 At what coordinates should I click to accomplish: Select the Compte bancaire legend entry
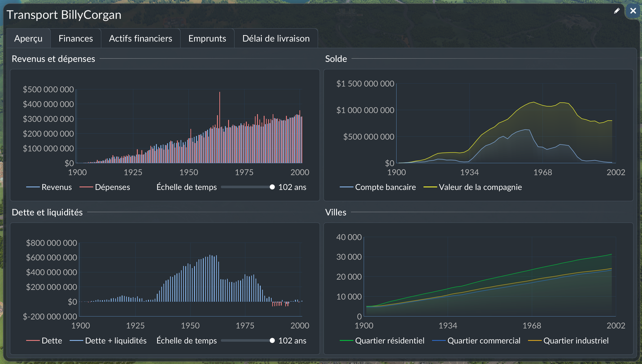click(x=378, y=187)
